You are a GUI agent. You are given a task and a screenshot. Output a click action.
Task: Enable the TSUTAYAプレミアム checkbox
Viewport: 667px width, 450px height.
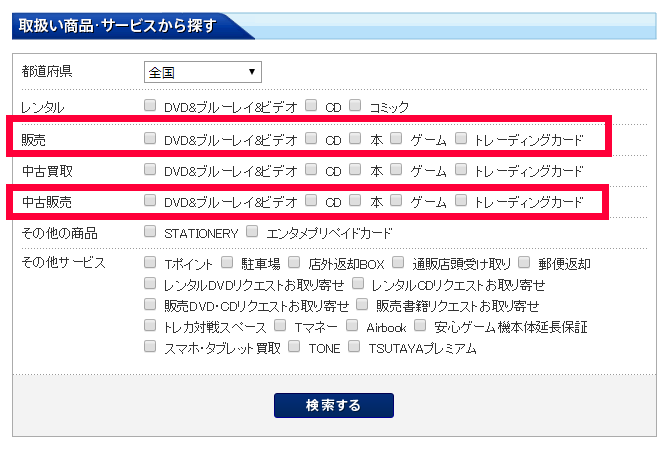(x=354, y=347)
